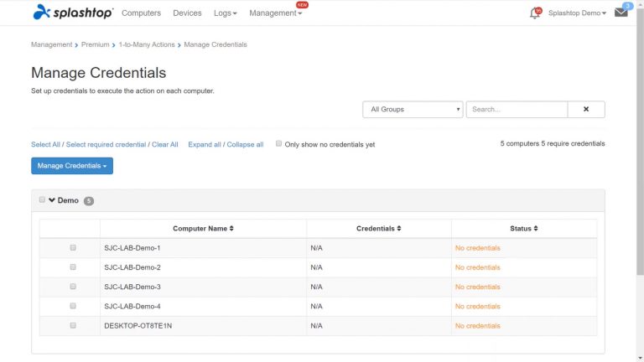The image size is (644, 362).
Task: Click the 5 computers 5 require credentials text
Action: 553,143
